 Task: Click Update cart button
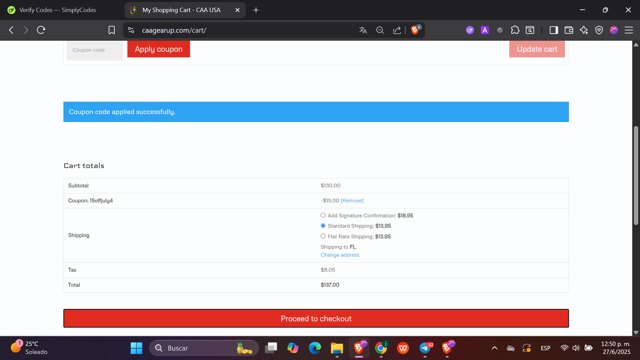[x=537, y=49]
